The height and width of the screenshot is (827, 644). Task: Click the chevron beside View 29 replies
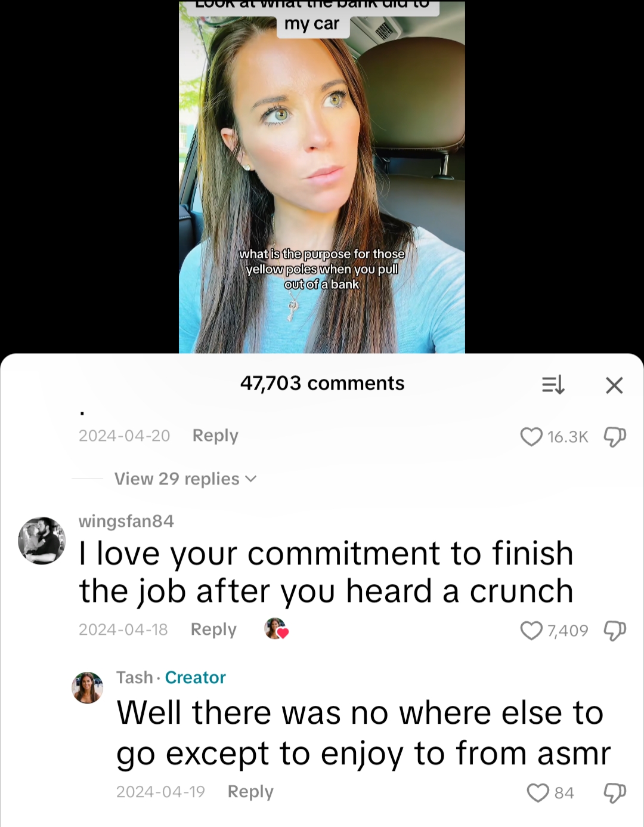coord(251,479)
